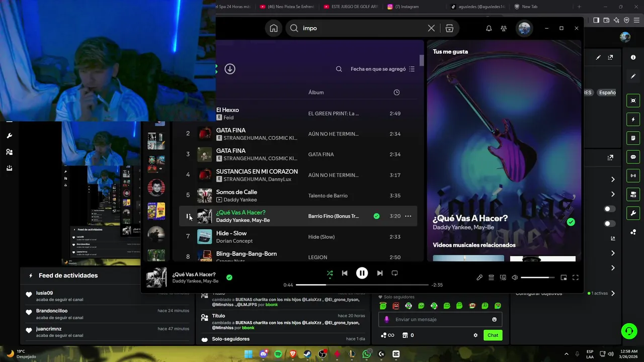Open the album Talento de Barrio
644x362 pixels.
(328, 196)
